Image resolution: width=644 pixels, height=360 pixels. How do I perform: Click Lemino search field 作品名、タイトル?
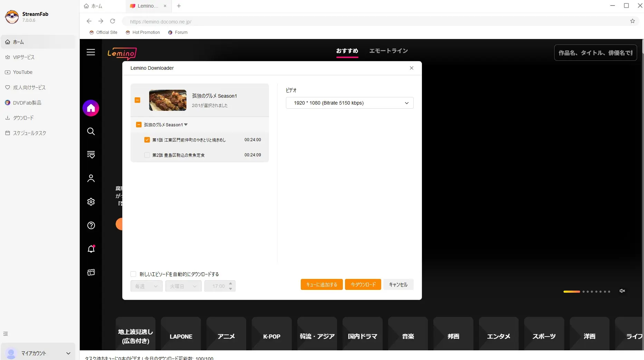595,53
